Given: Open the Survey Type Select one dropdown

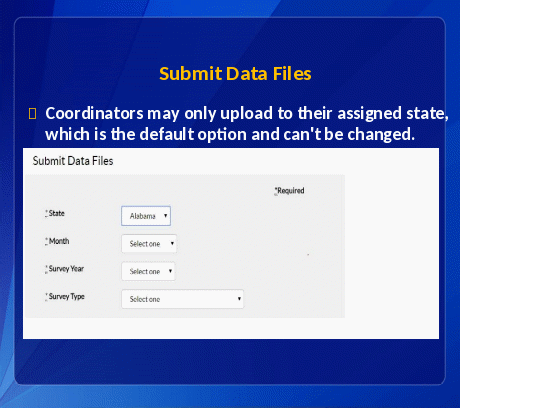Looking at the screenshot, I should 182,299.
